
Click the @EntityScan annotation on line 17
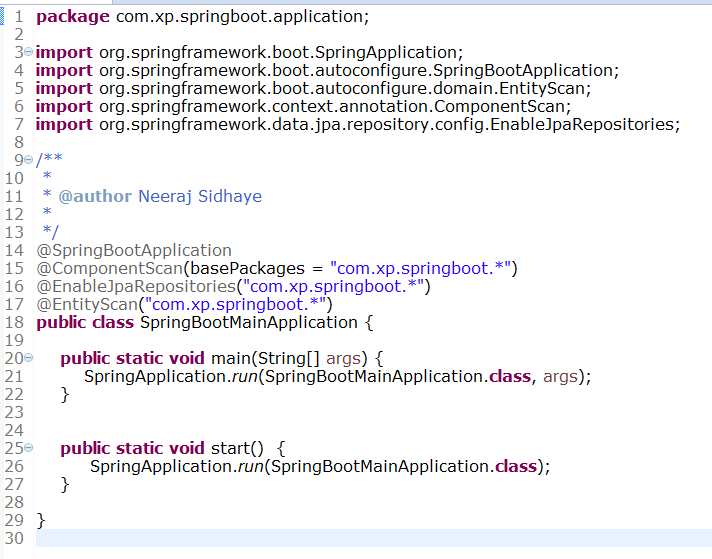(87, 304)
